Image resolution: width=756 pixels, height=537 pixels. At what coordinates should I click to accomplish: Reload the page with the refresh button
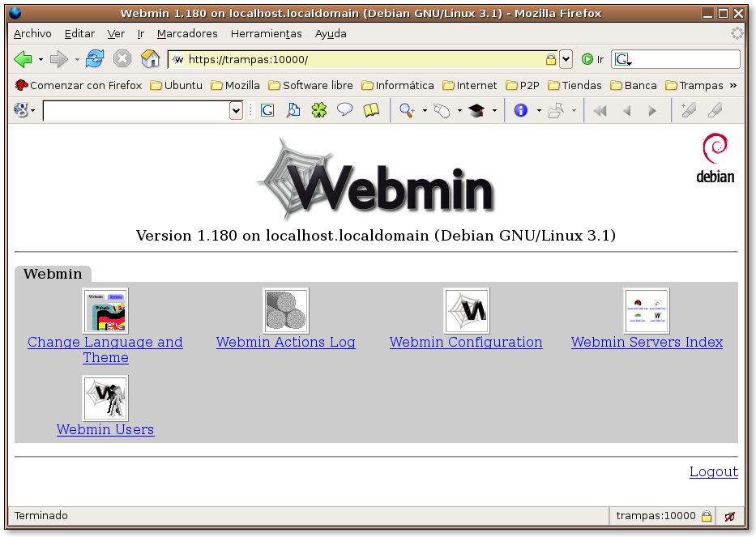95,59
